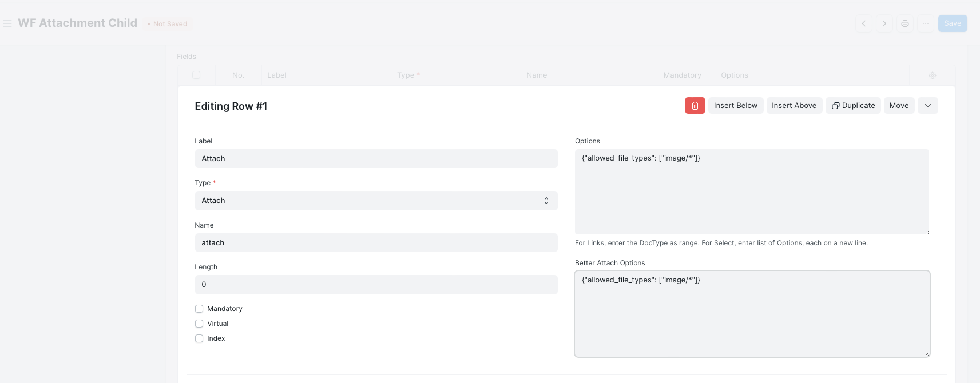The image size is (980, 383).
Task: Delete row with red trash icon
Action: [x=695, y=106]
